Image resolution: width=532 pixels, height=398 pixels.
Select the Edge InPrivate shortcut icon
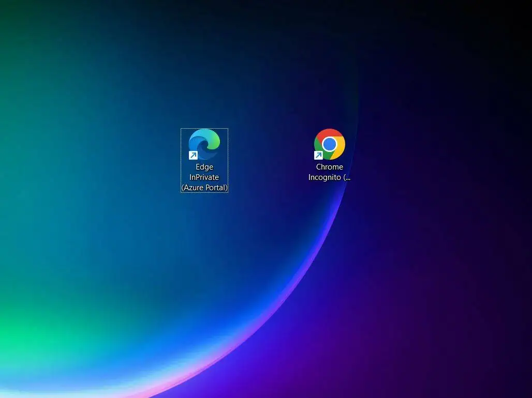point(204,144)
